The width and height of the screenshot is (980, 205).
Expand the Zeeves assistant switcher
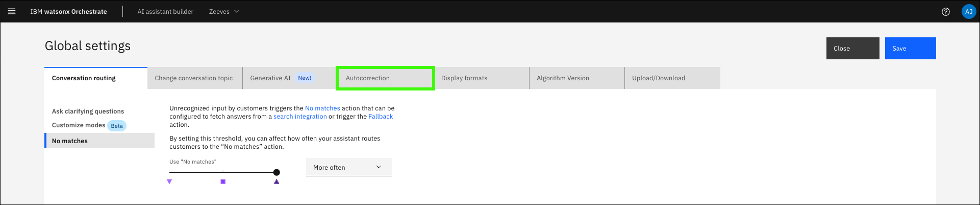(x=224, y=12)
